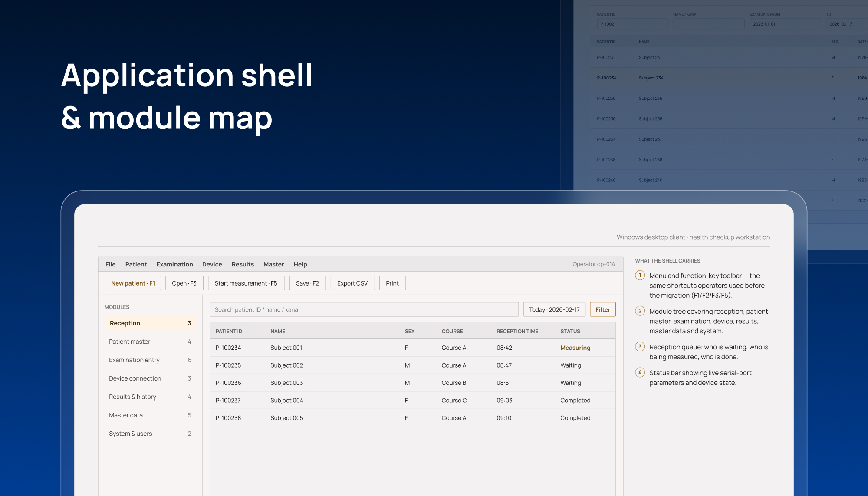868x496 pixels.
Task: Click the PATIENT ID column header in the reception table
Action: pyautogui.click(x=229, y=331)
